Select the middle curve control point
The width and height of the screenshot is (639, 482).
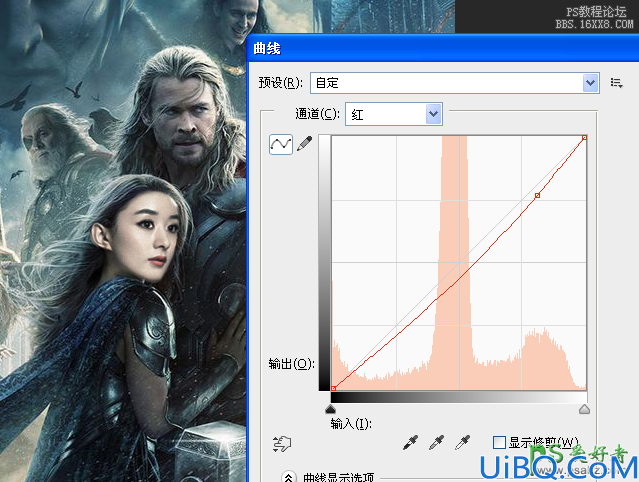pos(537,196)
